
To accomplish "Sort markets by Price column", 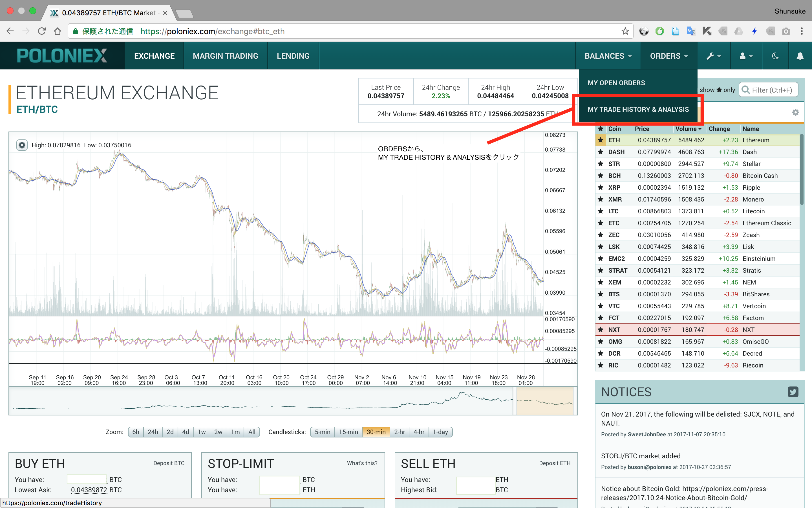I will pos(641,129).
